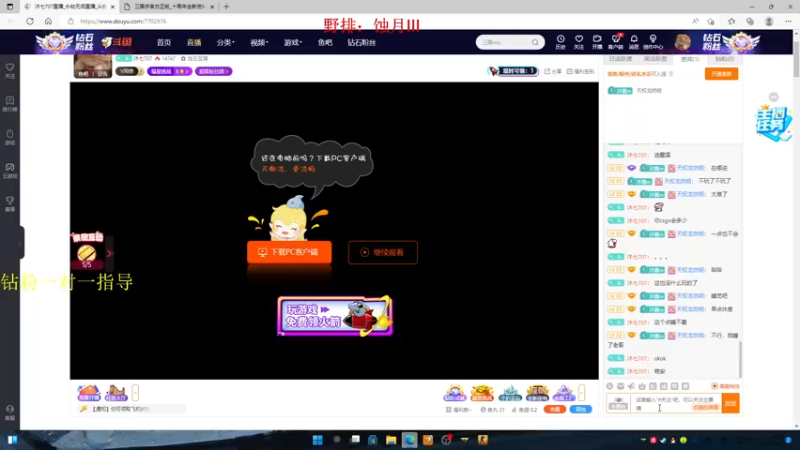Click the leftmost gift icon under video
The image size is (800, 450).
tap(89, 392)
